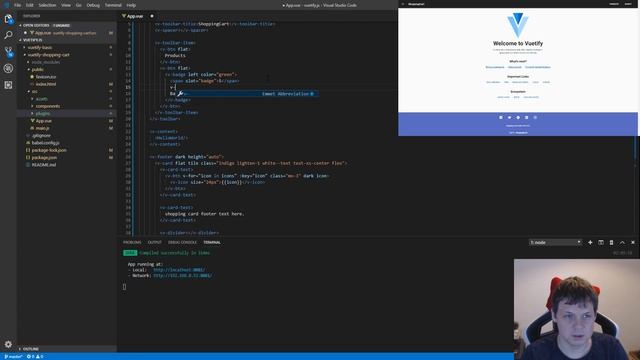The width and height of the screenshot is (640, 360).
Task: Click line 26 v-footer code line
Action: [x=187, y=157]
